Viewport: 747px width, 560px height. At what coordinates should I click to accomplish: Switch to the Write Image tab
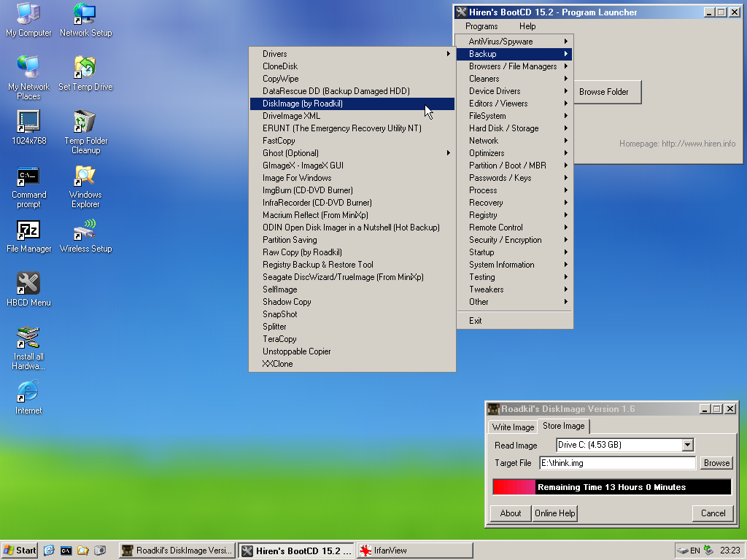click(513, 427)
